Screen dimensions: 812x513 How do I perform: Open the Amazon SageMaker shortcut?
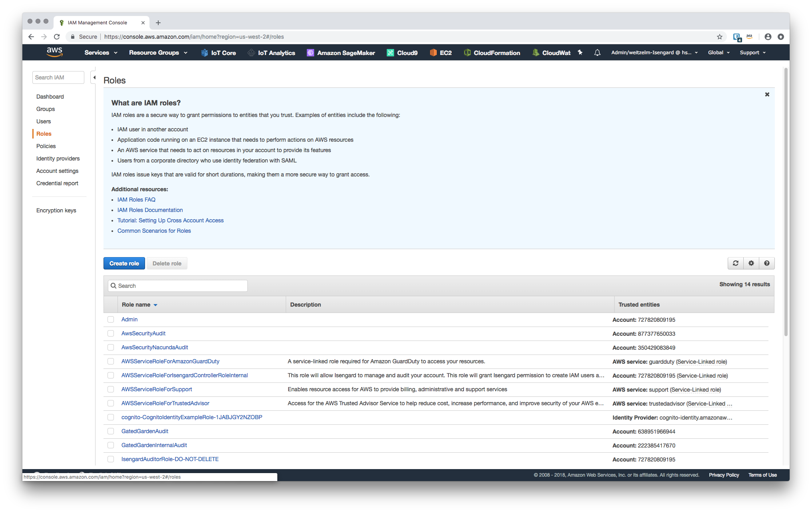341,53
